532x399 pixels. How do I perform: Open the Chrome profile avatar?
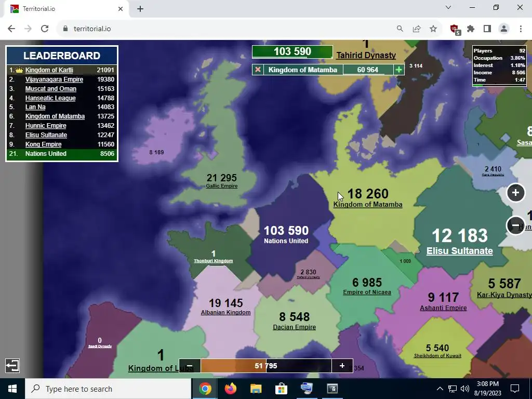[504, 29]
